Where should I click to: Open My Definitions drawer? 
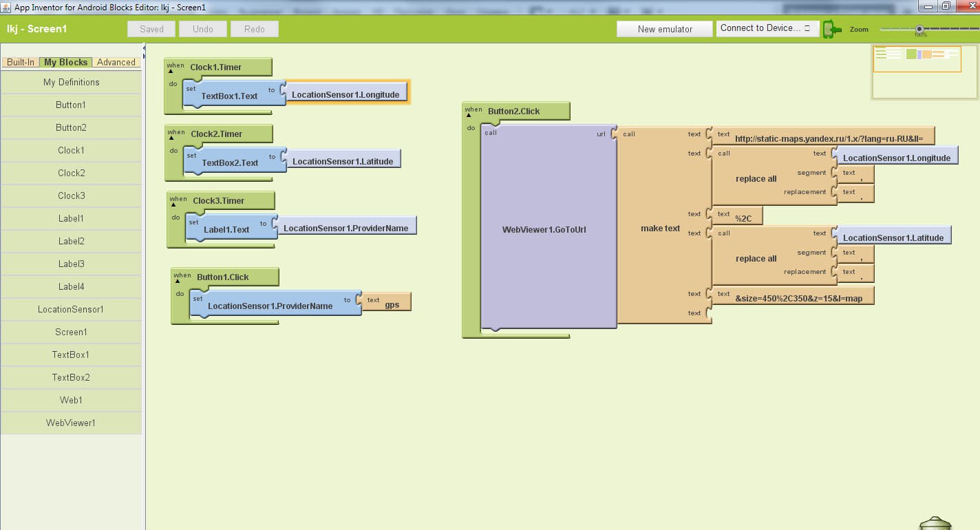(x=71, y=82)
